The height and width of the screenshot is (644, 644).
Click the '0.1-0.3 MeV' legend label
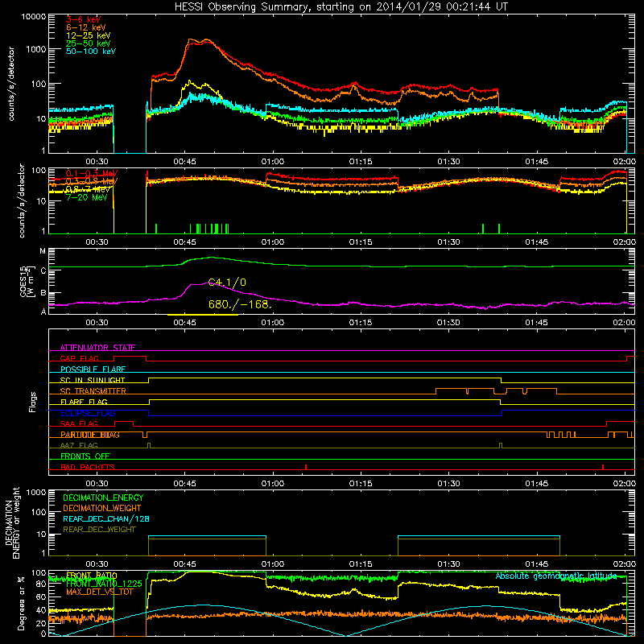coord(92,173)
